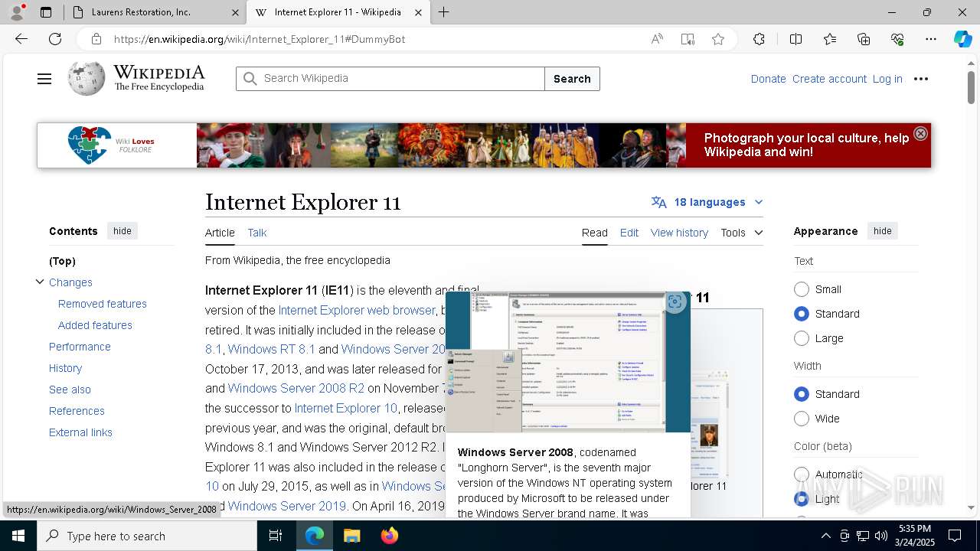Open the Edit tab
Image resolution: width=980 pixels, height=551 pixels.
click(x=629, y=233)
